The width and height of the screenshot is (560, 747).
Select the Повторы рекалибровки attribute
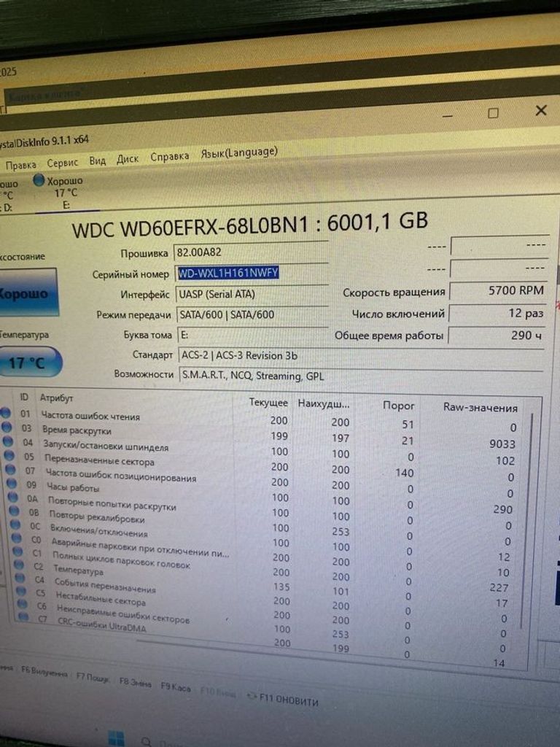coord(97,516)
